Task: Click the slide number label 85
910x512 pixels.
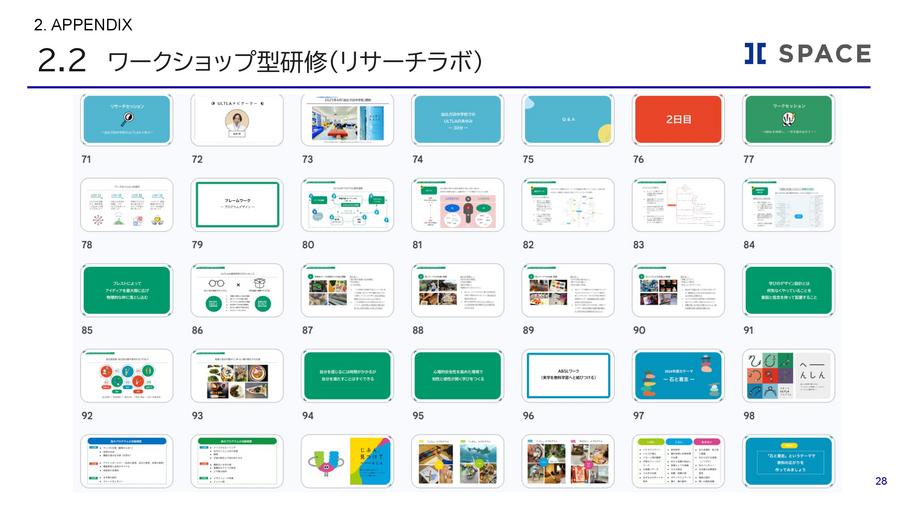Action: pos(88,329)
